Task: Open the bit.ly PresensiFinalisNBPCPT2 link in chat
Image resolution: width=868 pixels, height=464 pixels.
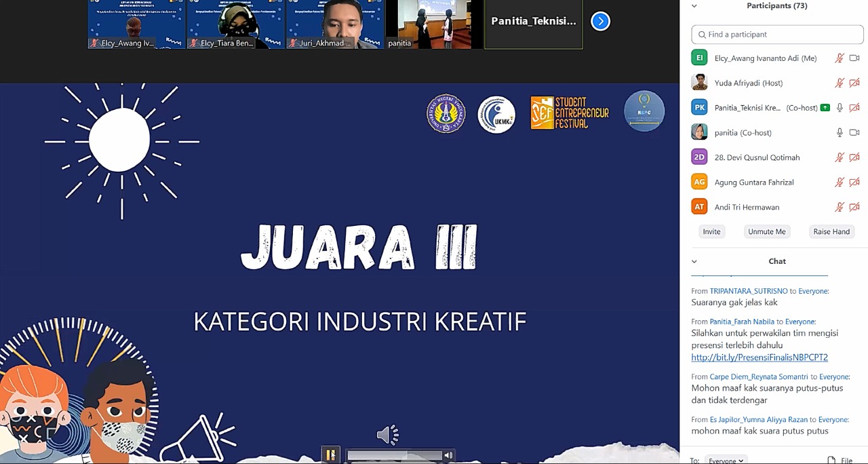Action: point(759,357)
